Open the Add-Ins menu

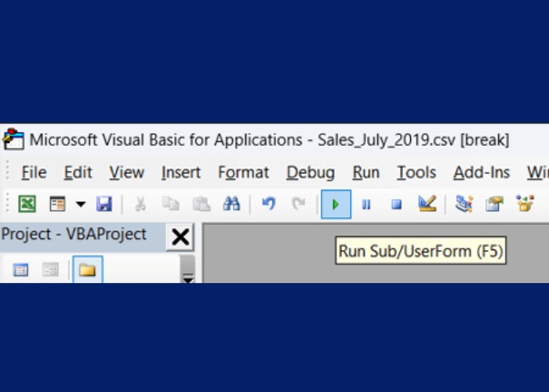point(482,172)
